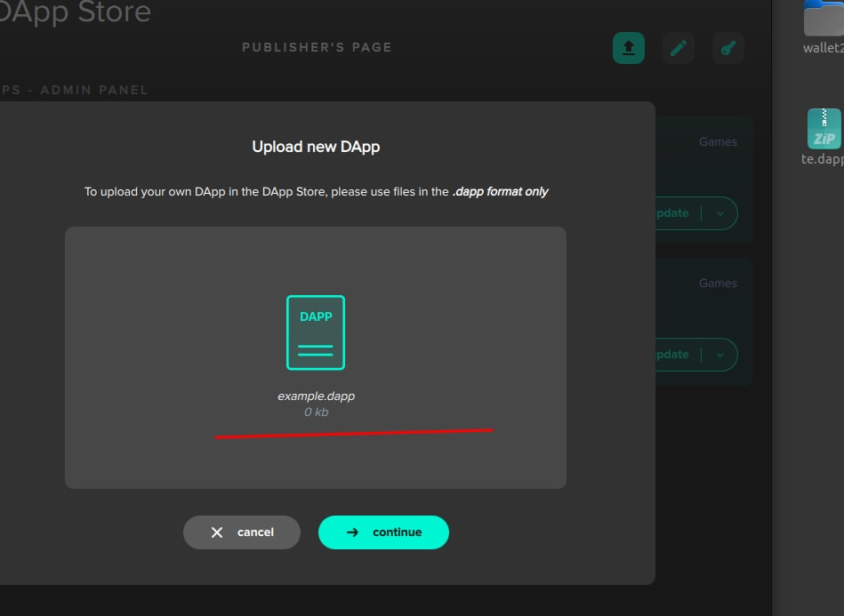Select the example.dapp file preview
The width and height of the screenshot is (844, 616).
(x=315, y=396)
